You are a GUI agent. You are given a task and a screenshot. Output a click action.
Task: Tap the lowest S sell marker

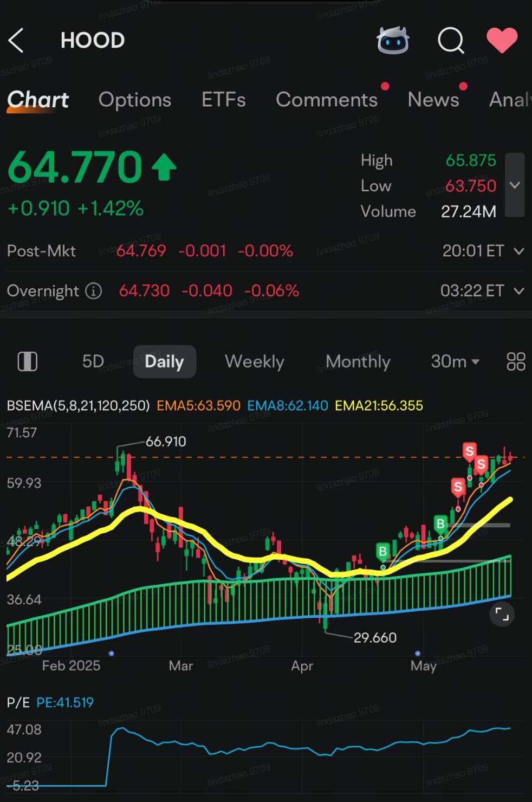pyautogui.click(x=458, y=487)
